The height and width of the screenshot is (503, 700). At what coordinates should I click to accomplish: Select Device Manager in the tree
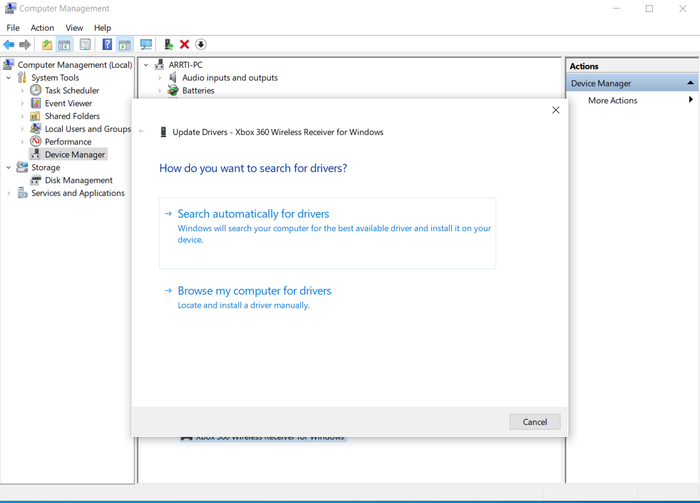(x=75, y=155)
